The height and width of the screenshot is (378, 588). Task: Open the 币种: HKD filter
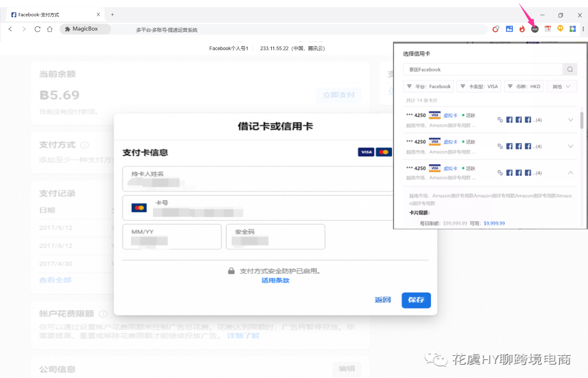coord(524,86)
